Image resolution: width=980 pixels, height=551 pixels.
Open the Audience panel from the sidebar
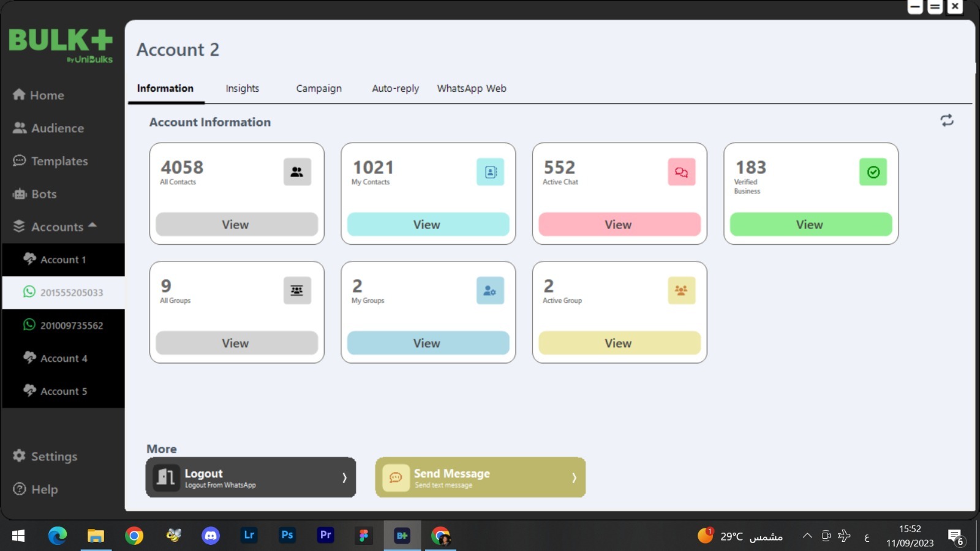click(x=57, y=128)
